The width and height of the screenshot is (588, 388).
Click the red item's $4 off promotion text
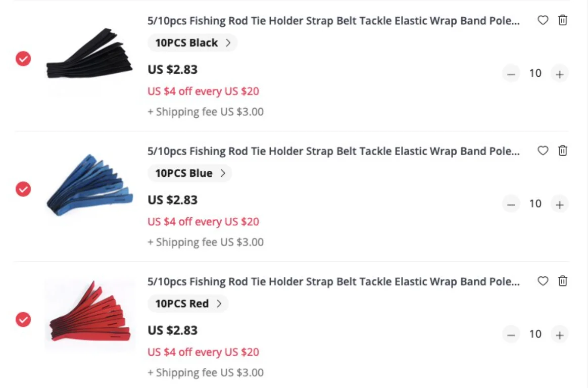click(203, 352)
